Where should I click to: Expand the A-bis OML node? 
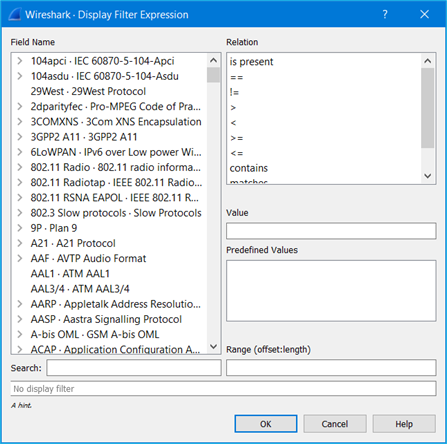[20, 334]
